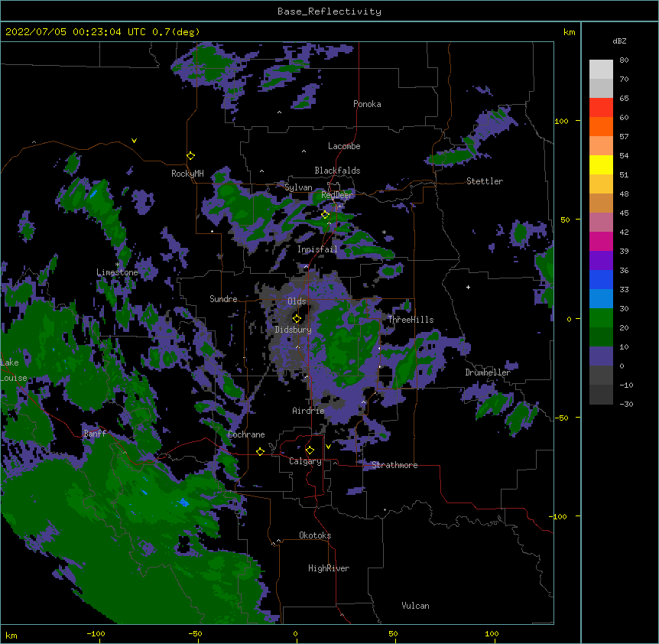
Task: Click the yellow diamond marker above Calgary label
Action: 310,450
